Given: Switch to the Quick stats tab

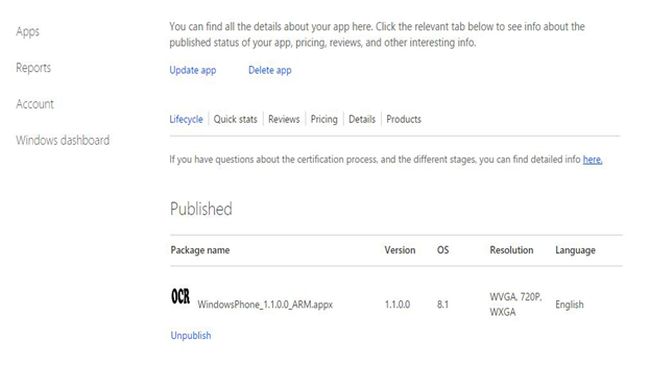Looking at the screenshot, I should point(235,119).
